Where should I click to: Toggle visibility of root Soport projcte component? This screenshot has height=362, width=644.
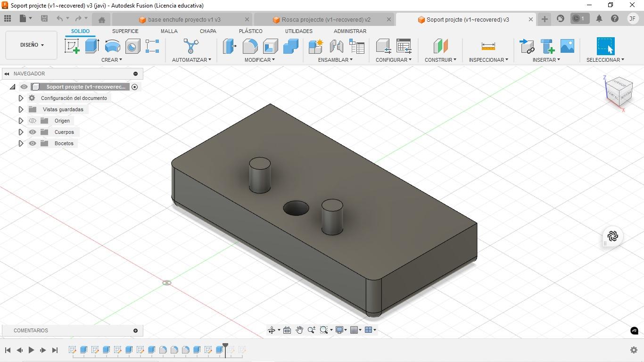(x=24, y=87)
